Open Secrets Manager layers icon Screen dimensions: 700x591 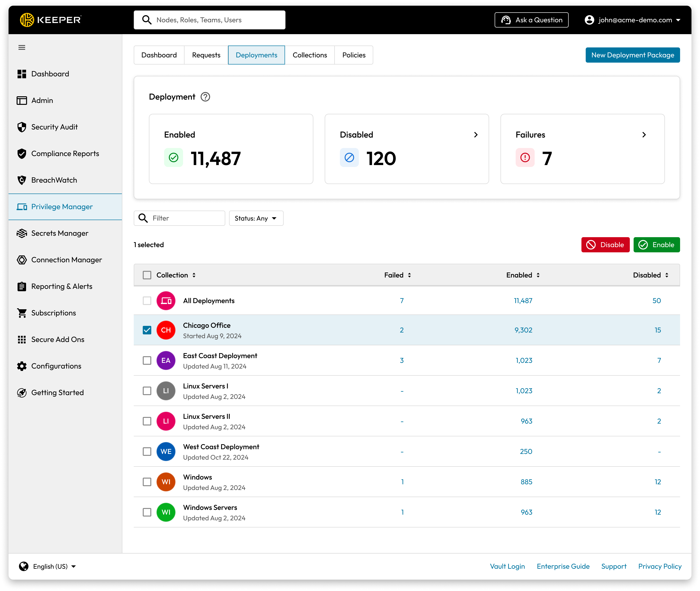pyautogui.click(x=22, y=233)
